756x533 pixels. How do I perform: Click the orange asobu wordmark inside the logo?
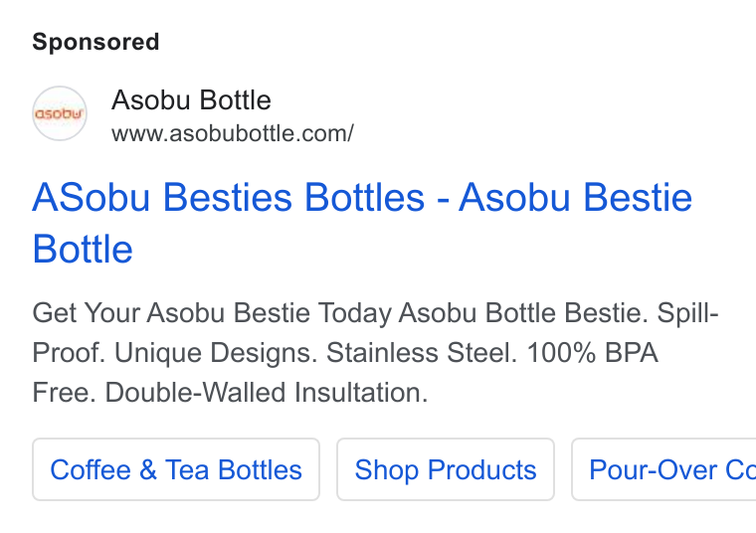click(x=60, y=113)
